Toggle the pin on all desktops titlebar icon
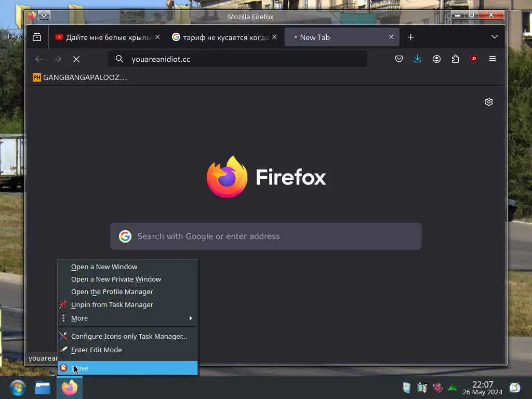The height and width of the screenshot is (399, 532). tap(44, 15)
